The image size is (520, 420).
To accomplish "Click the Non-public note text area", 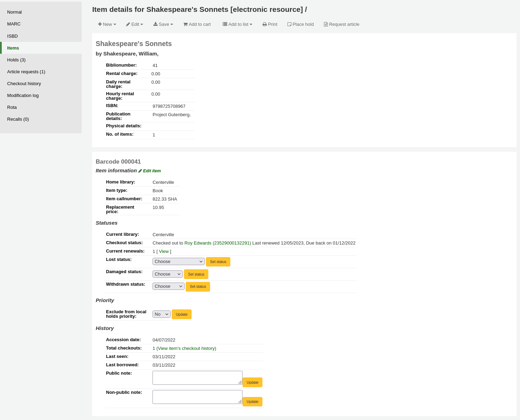I will (x=198, y=397).
